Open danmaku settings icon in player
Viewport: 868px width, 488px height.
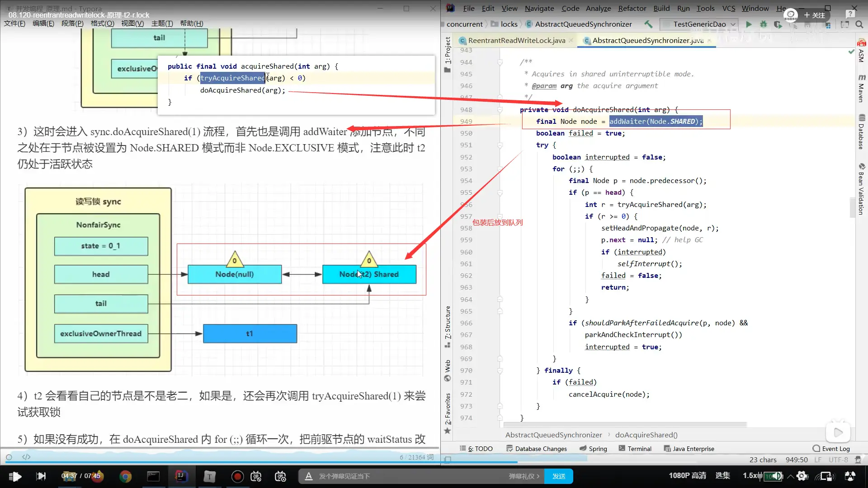tap(280, 476)
